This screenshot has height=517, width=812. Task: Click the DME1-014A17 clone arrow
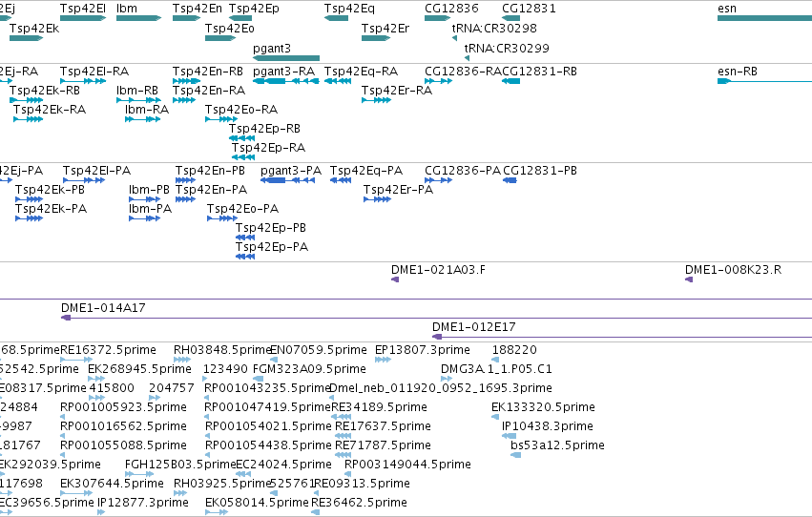point(437,318)
